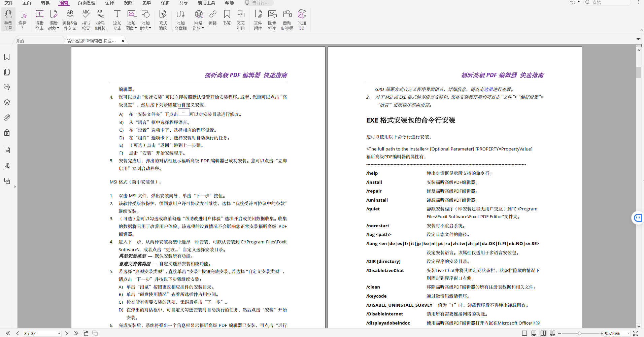This screenshot has width=644, height=337.
Task: Open the Security lock side panel
Action: 7,132
